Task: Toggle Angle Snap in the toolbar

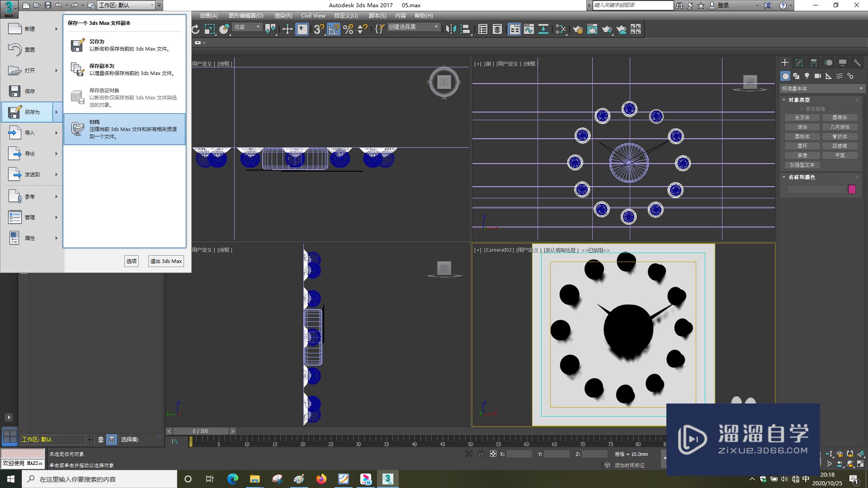Action: click(x=334, y=29)
